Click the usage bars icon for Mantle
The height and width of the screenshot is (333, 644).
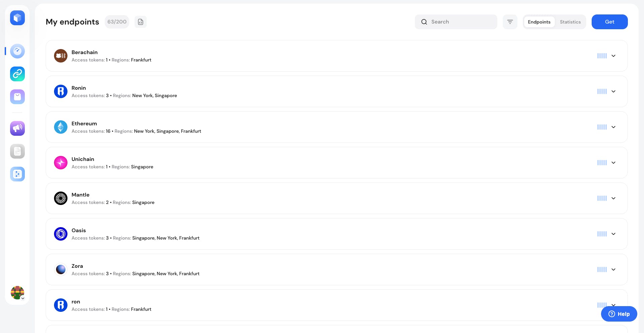(x=602, y=198)
